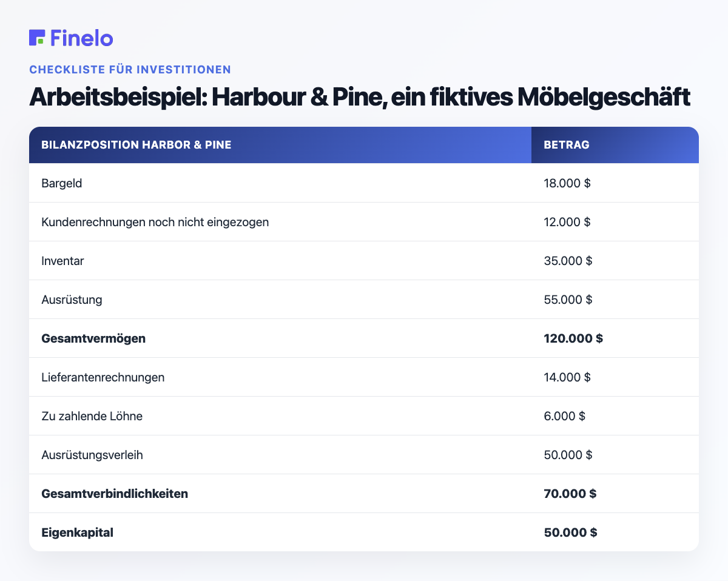
Task: Click the 'Ausrüstung' row label
Action: 72,300
